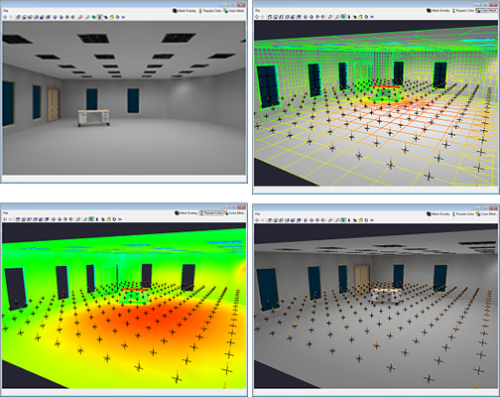This screenshot has height=397, width=500.
Task: Click the red pencil icon in the plain gray room toolbar
Action: coord(80,17)
